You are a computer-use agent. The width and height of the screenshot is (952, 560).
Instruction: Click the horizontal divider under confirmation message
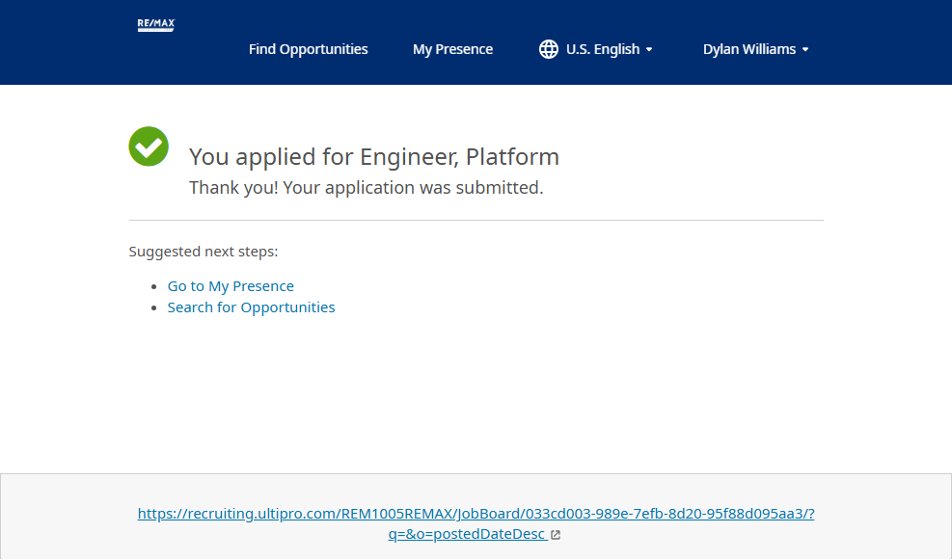point(476,221)
